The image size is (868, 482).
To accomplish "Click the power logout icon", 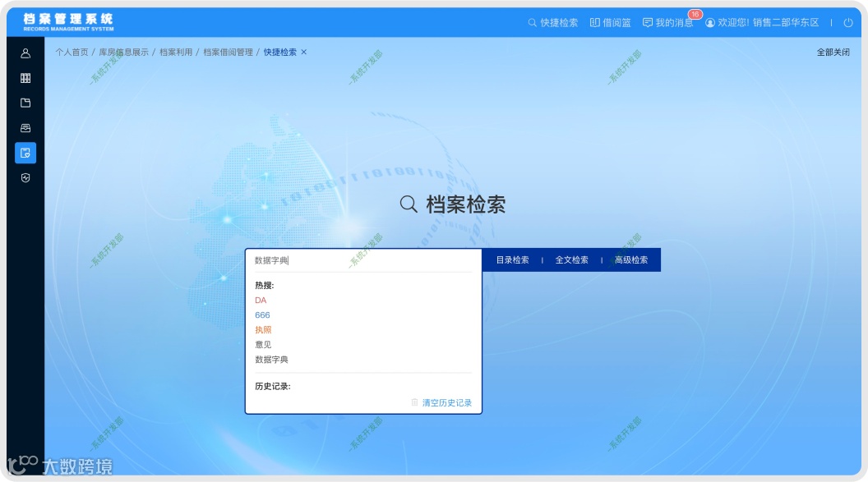I will [848, 23].
